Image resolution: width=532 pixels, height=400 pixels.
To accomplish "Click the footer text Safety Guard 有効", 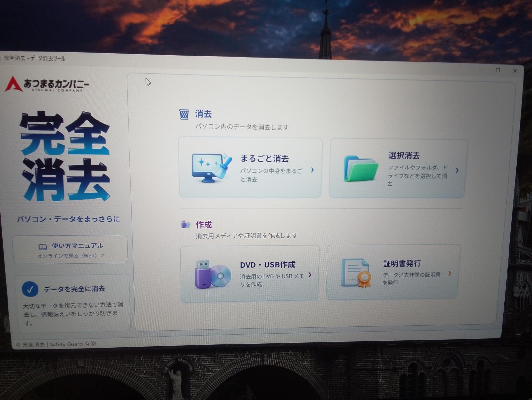I will click(x=73, y=344).
